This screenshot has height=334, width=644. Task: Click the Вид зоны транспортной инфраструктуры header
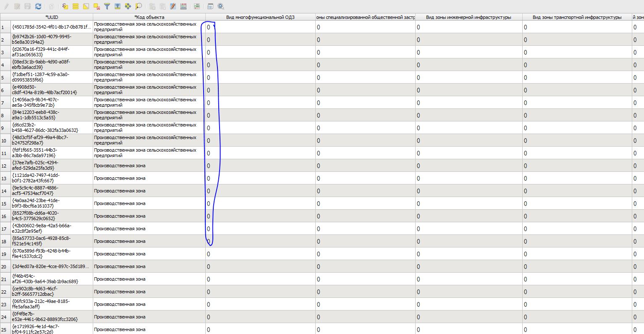pos(577,17)
